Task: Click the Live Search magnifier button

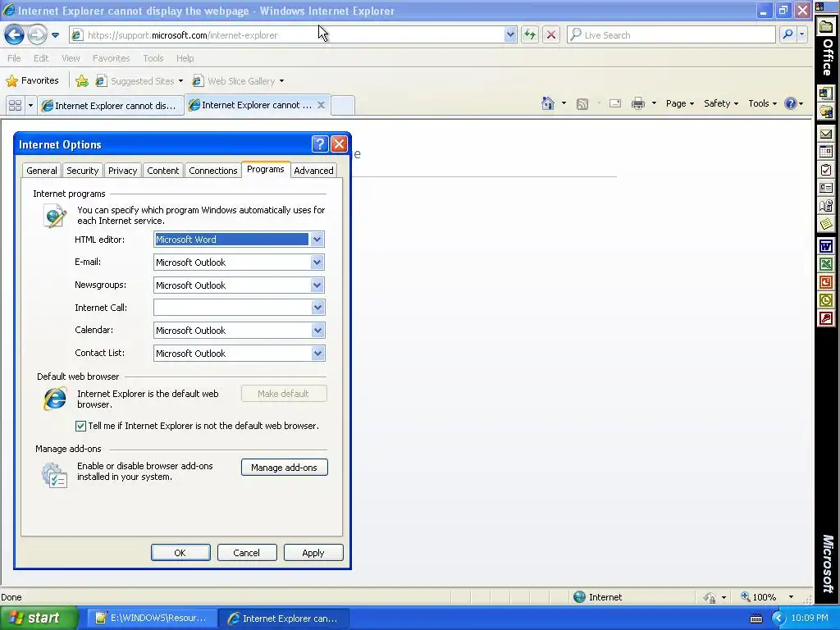Action: pyautogui.click(x=787, y=34)
